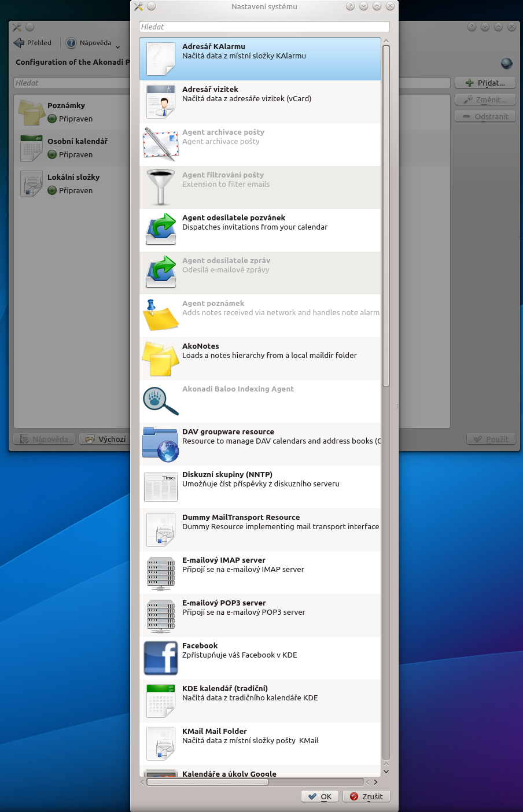
Task: Select the DAV groupware resource globe folder icon
Action: 160,444
